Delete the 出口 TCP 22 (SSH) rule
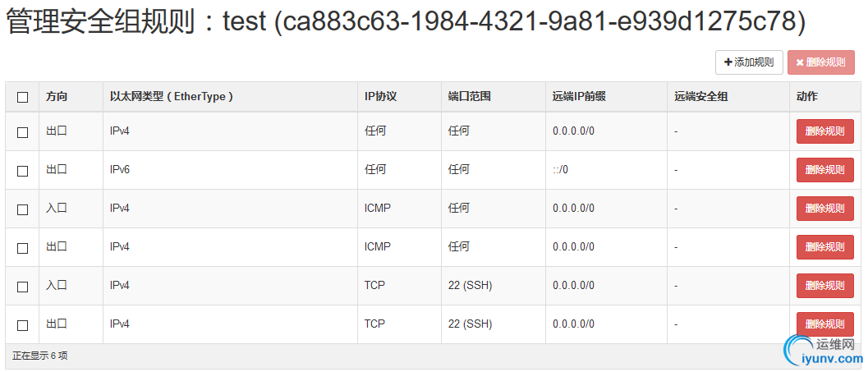 click(x=824, y=324)
